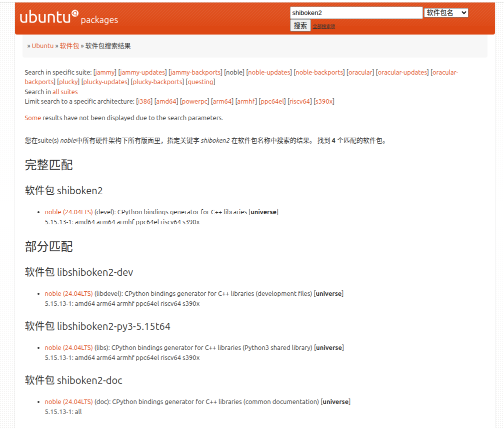Limit search to ppc64el architecture
Viewport: 504px width, 428px height.
click(x=272, y=102)
